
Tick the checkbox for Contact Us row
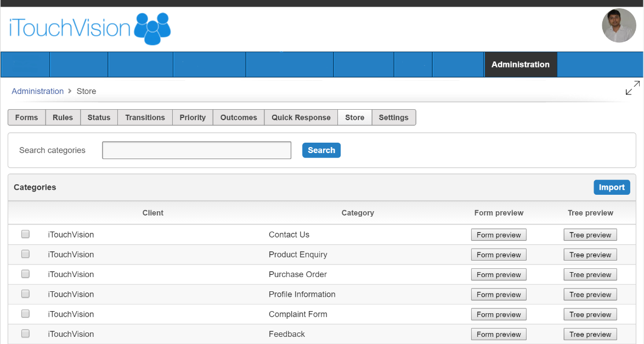25,234
